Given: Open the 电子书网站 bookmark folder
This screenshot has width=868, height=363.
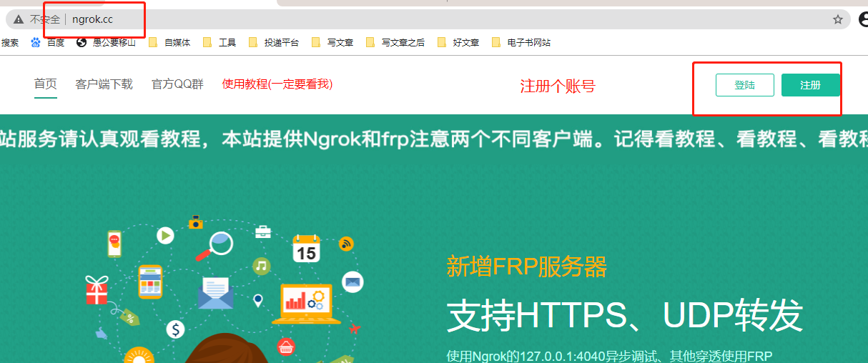Looking at the screenshot, I should (x=521, y=43).
